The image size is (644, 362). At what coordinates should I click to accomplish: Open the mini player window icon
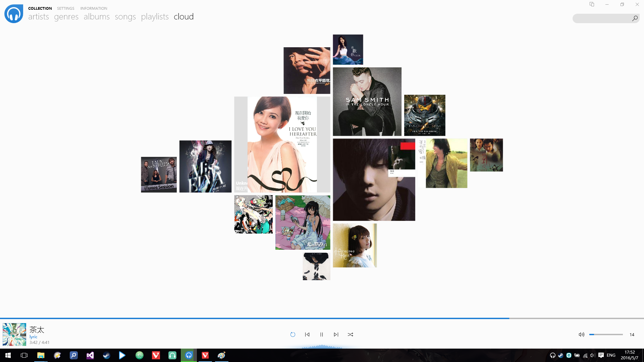pyautogui.click(x=592, y=4)
